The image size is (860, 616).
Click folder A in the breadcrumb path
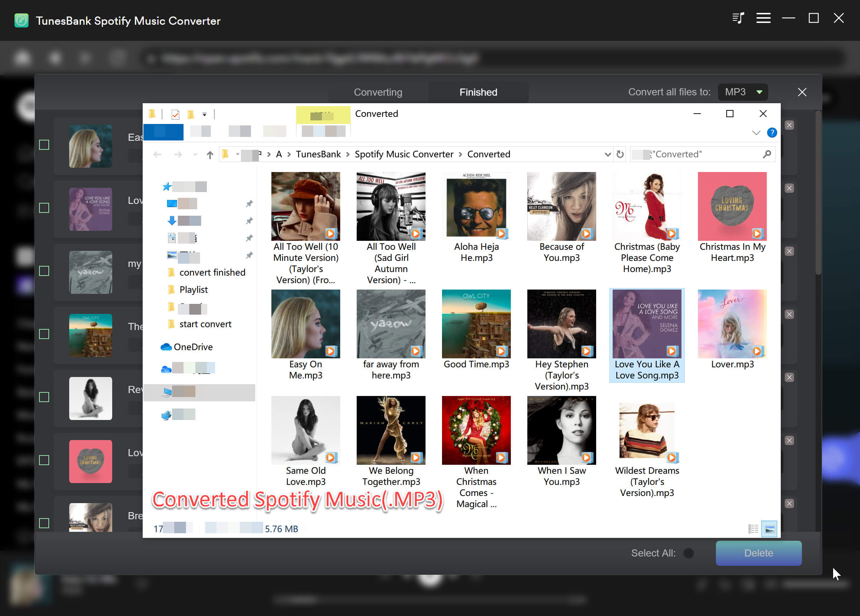(x=279, y=154)
